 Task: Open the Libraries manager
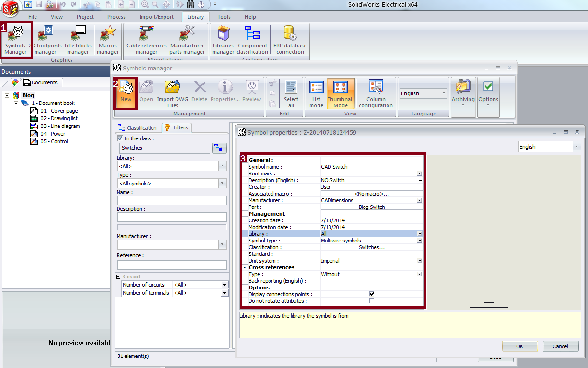(223, 40)
